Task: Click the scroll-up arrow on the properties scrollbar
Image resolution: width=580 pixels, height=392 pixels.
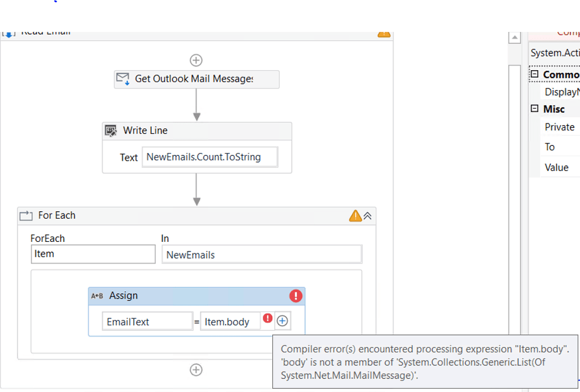Action: (514, 37)
